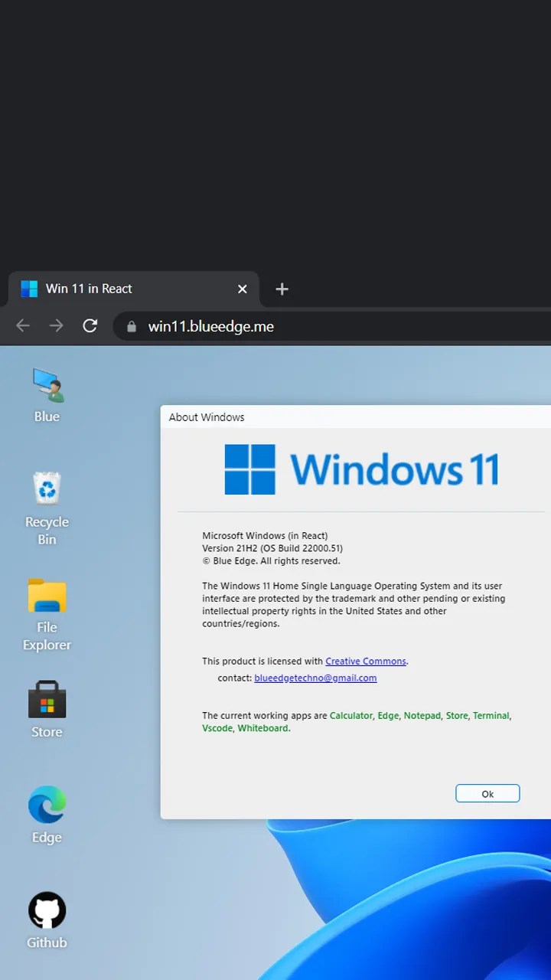551x980 pixels.
Task: Click the Blue Edge copyright line
Action: [271, 561]
